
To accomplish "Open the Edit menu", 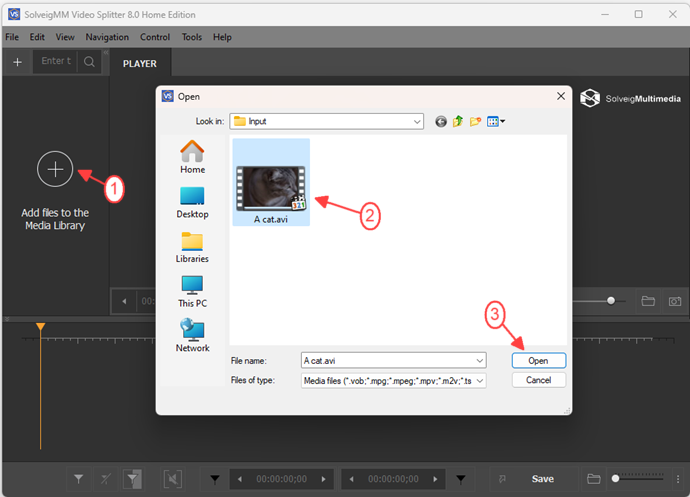I will pos(37,37).
